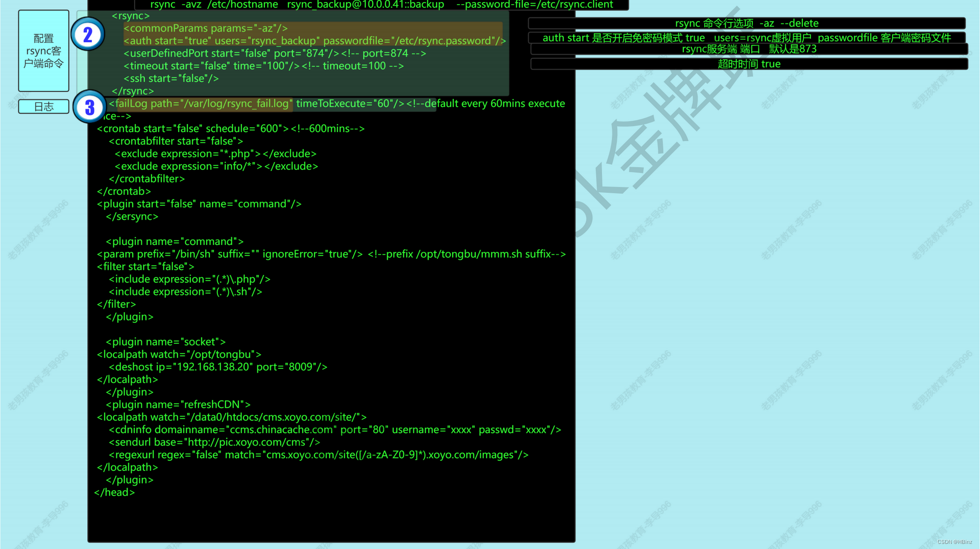
Task: Click the userDefinedPort port="874" line
Action: pyautogui.click(x=275, y=53)
